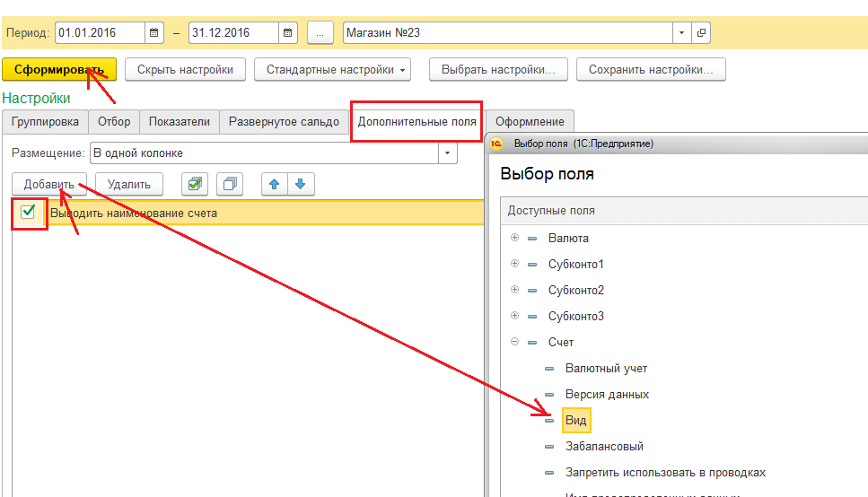Viewport: 868px width, 497px height.
Task: Toggle the account name output checkbox
Action: point(29,212)
